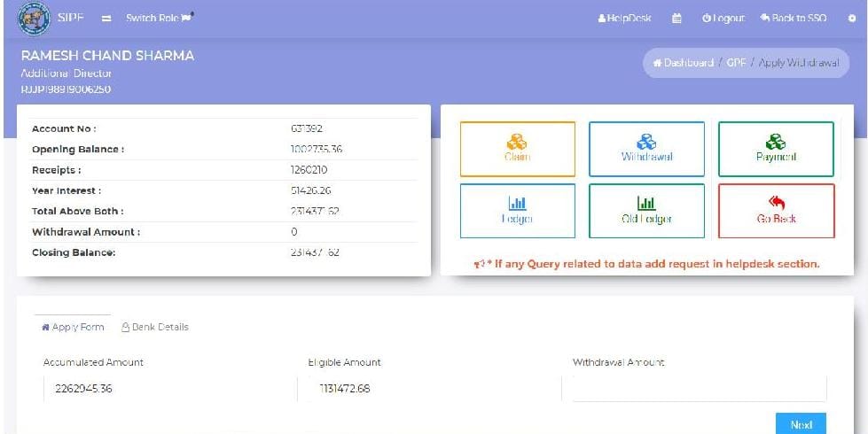Switch to the Apply Form tab
Viewport: 868px width, 434px height.
(x=73, y=327)
